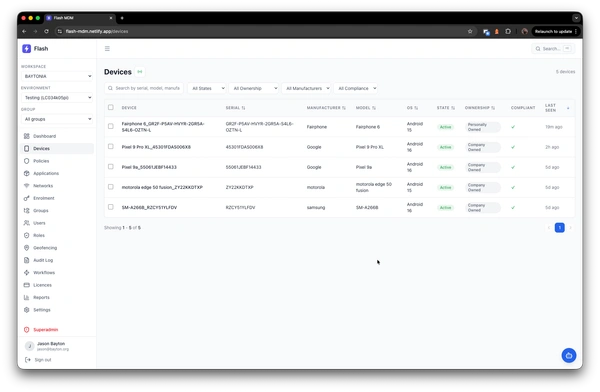600x392 pixels.
Task: Click page 1 pagination button
Action: (x=559, y=228)
